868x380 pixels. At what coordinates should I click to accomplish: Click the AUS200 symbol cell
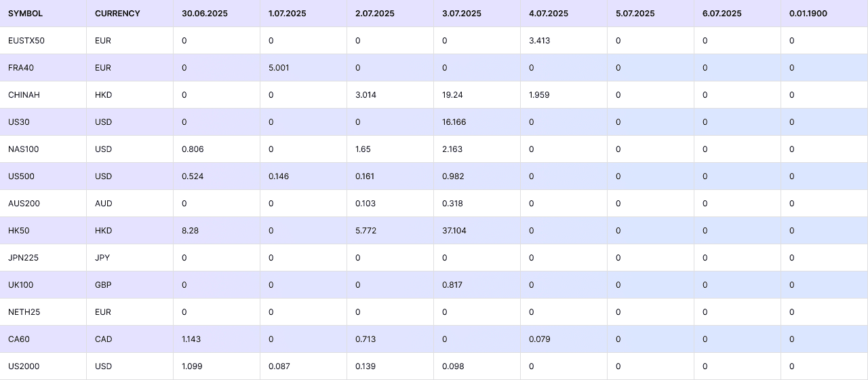pyautogui.click(x=43, y=204)
